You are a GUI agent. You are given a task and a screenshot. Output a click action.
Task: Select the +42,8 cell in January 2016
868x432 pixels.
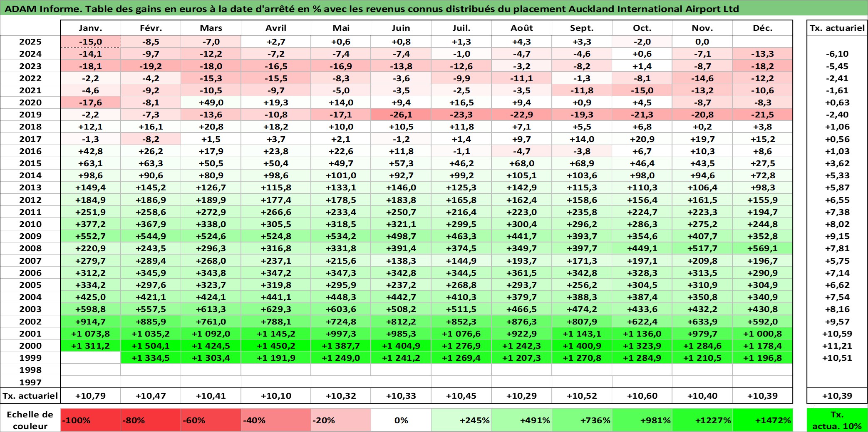click(91, 151)
